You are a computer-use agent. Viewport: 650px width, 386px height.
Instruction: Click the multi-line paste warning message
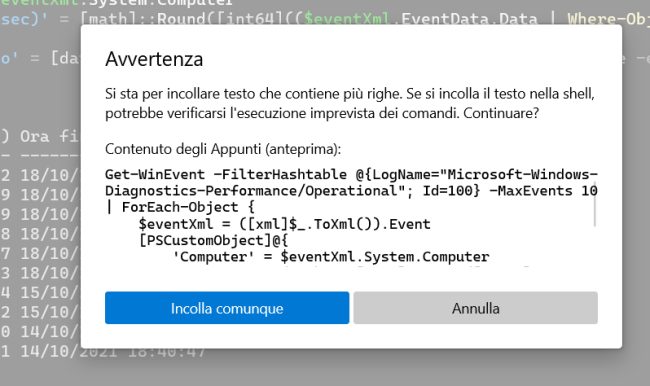click(x=350, y=103)
